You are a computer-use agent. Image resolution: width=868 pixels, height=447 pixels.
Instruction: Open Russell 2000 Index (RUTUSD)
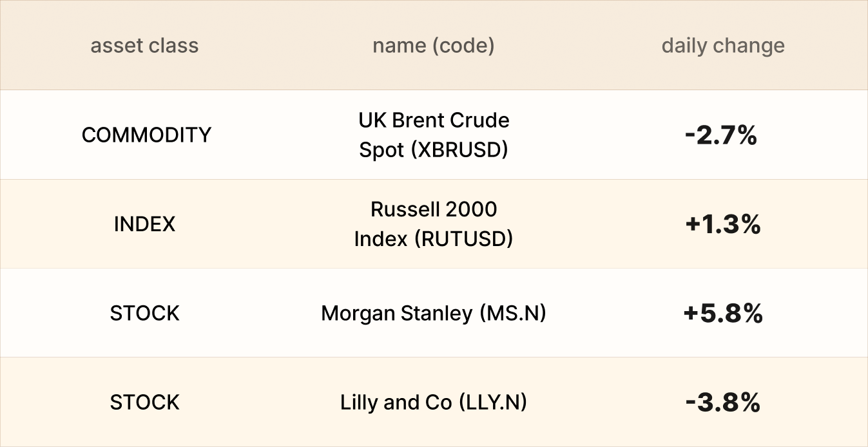(434, 223)
